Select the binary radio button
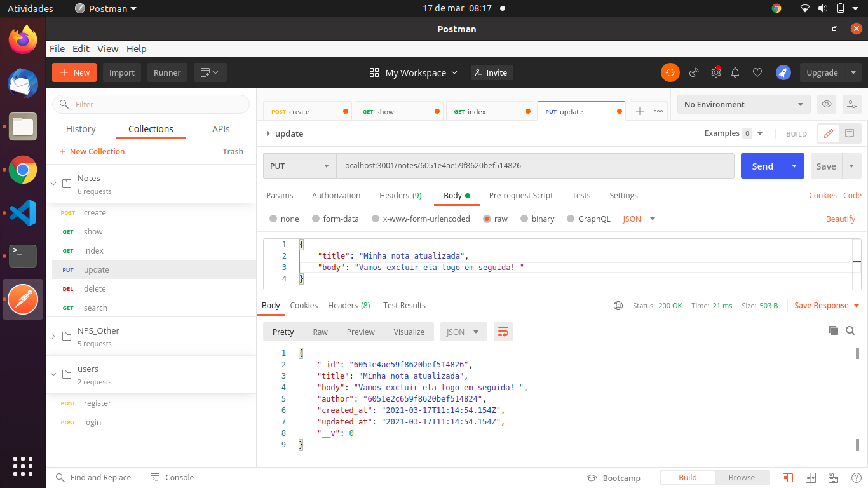Image resolution: width=868 pixels, height=488 pixels. click(524, 219)
